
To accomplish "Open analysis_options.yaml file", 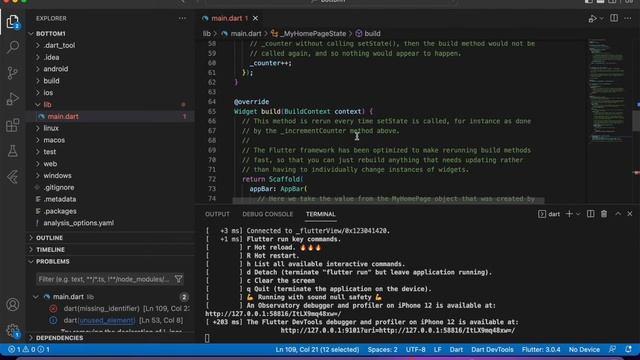I will 79,223.
